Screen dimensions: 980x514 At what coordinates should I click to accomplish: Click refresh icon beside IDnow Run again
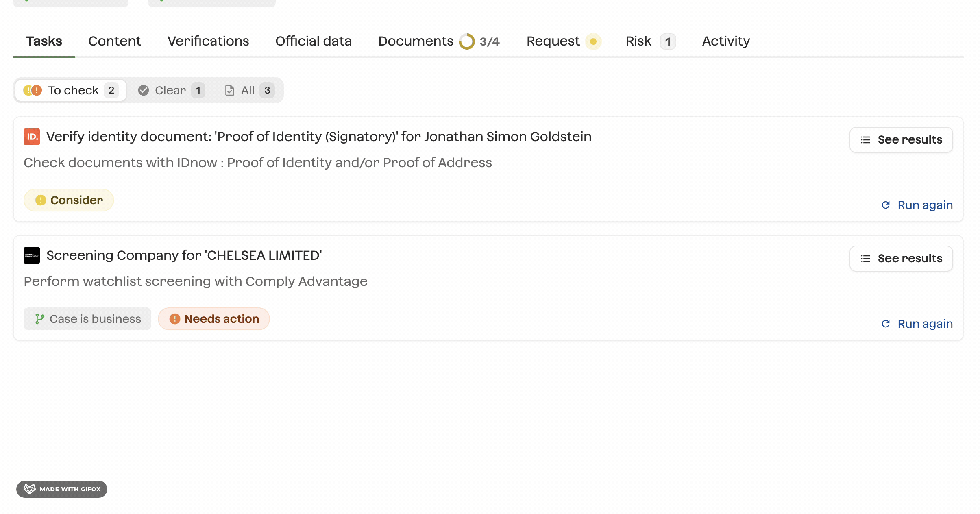point(886,205)
